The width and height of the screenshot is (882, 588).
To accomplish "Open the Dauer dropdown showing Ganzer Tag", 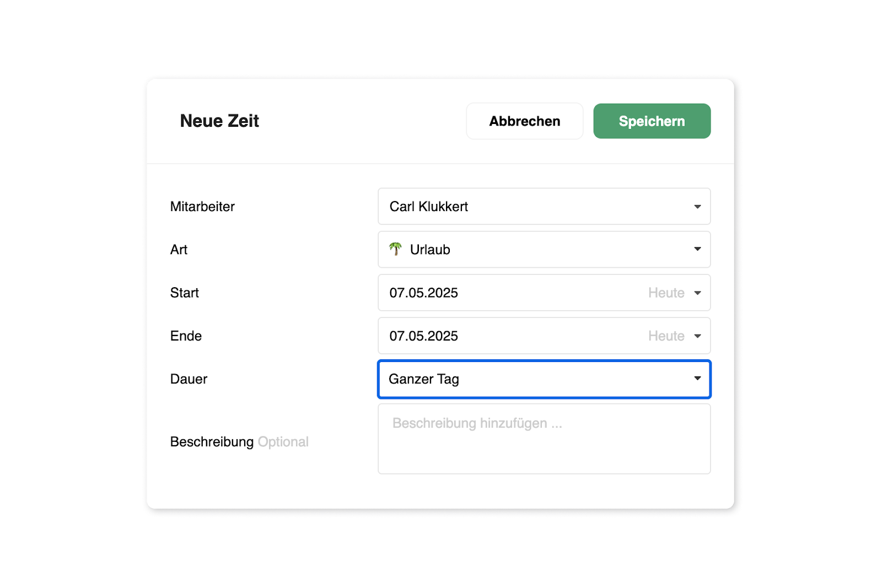I will click(544, 379).
